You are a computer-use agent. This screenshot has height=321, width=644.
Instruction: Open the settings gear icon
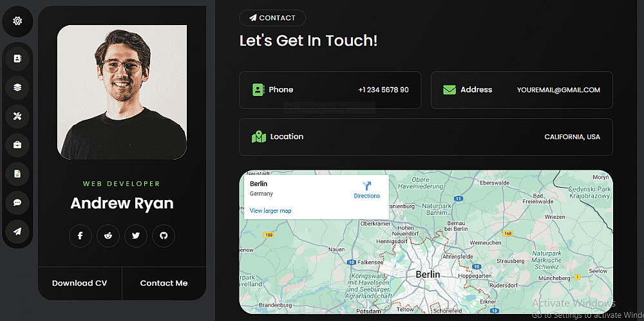click(17, 21)
